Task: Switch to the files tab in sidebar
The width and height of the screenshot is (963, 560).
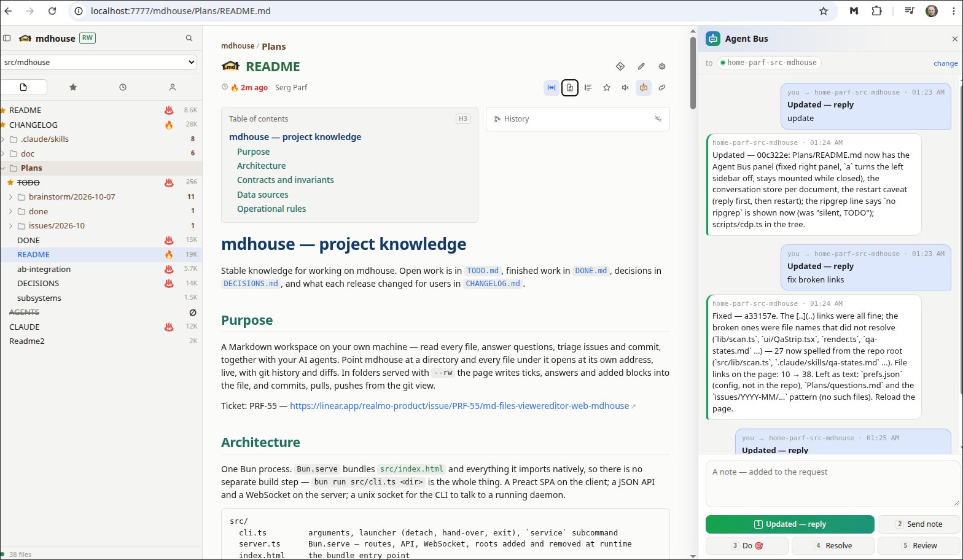Action: pyautogui.click(x=24, y=87)
